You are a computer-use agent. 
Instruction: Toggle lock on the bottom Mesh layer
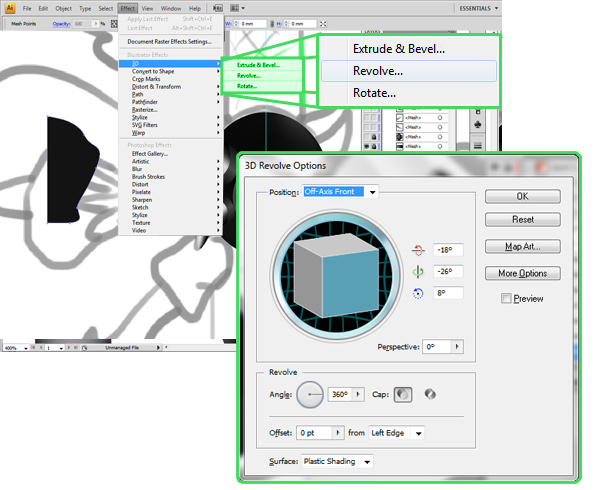(x=374, y=147)
